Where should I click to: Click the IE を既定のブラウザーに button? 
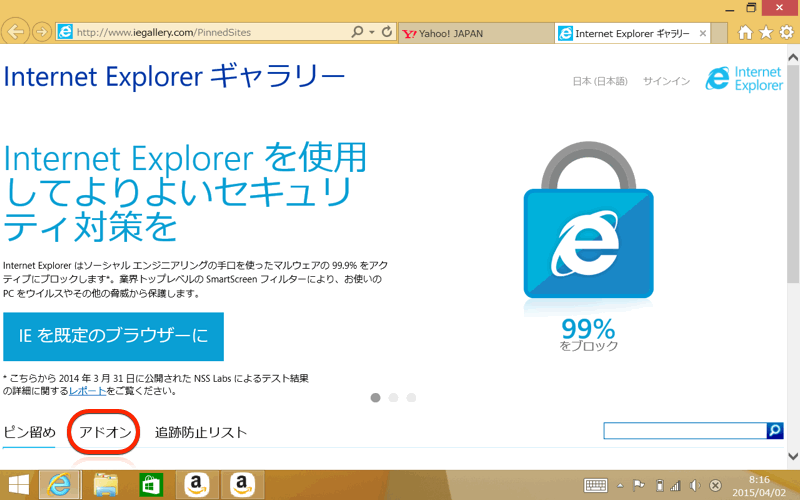click(x=113, y=336)
